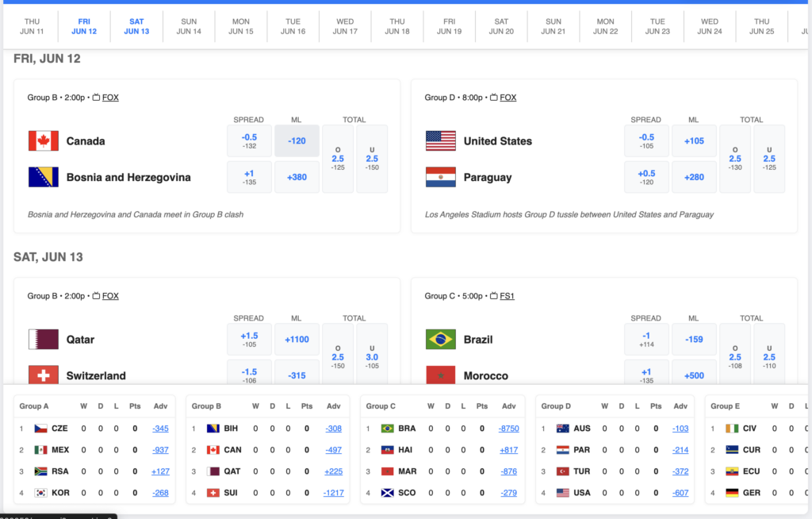Click the HAI flag in Group C table

point(387,450)
